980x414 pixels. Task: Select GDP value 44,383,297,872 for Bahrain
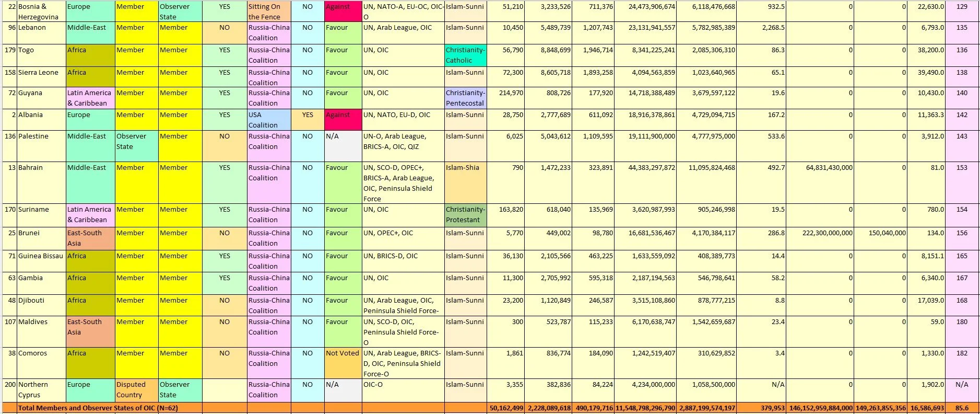(x=645, y=183)
